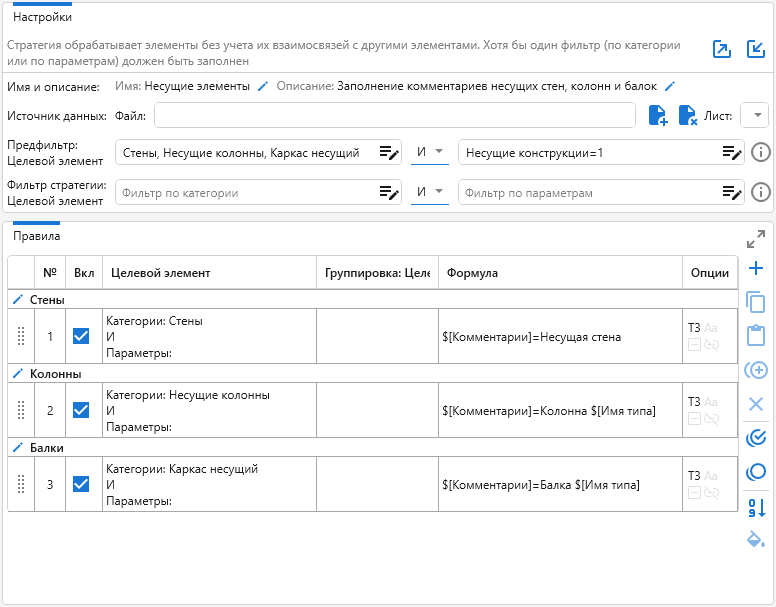776x607 pixels.
Task: Select the formula Колонна $[Имя типа] cell
Action: (x=560, y=410)
